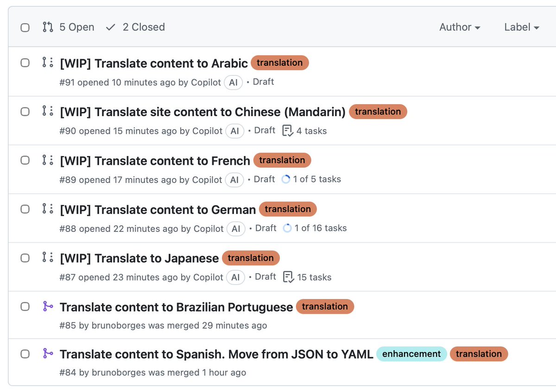The height and width of the screenshot is (392, 556).
Task: Click Copilot author on PR #90
Action: click(x=208, y=131)
